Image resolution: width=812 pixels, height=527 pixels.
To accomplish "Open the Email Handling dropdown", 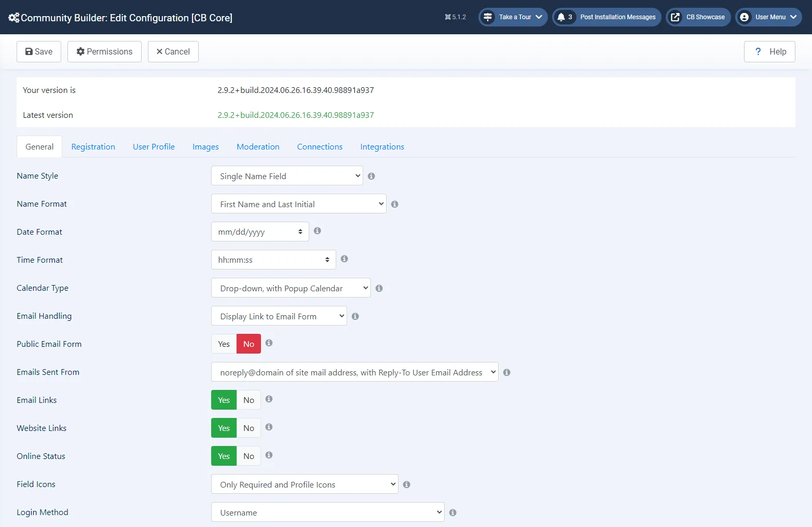I will pyautogui.click(x=279, y=316).
